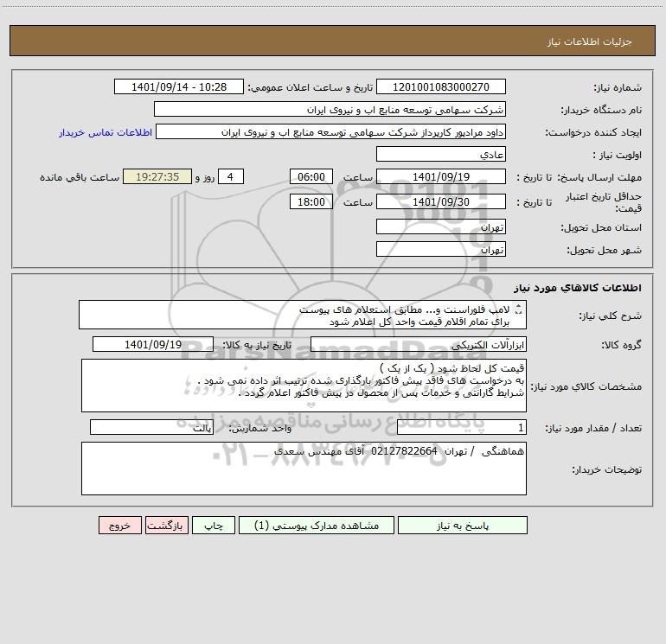Click the شماره نیاز field 1201001083000270
The height and width of the screenshot is (644, 666).
coord(441,86)
